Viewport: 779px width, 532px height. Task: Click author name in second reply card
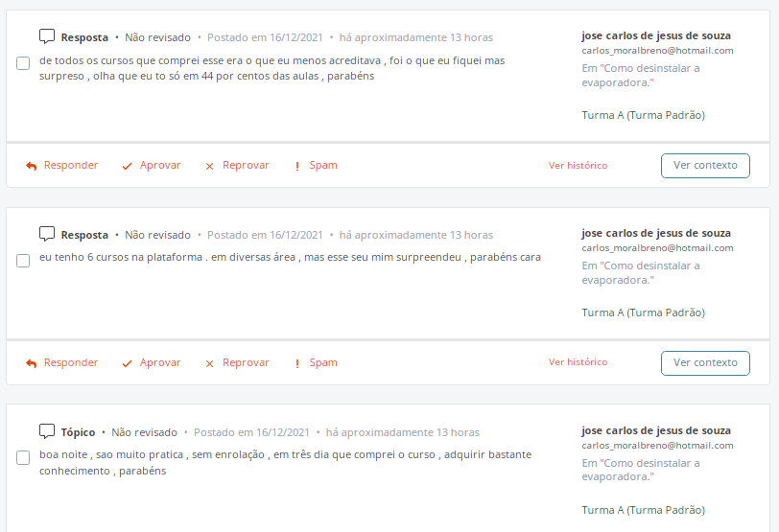pos(655,233)
